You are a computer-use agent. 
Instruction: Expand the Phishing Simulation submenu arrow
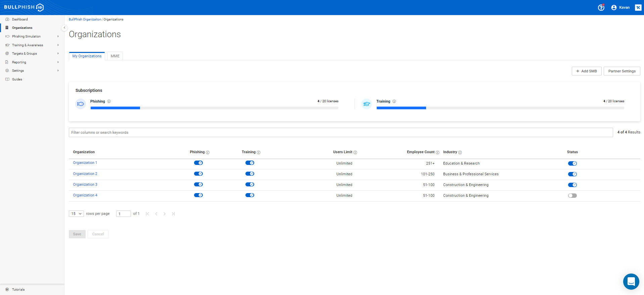58,37
